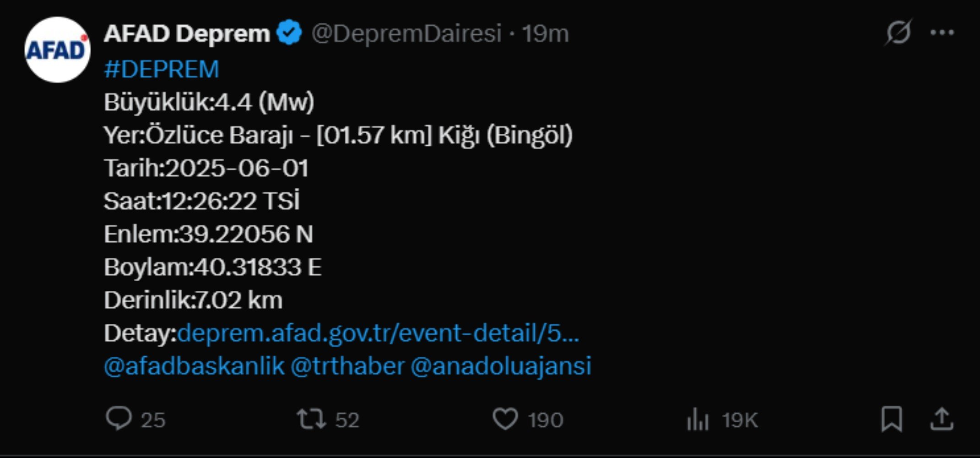Click the AFAD Deprem display name
Screen dimensions: 980x458
point(187,33)
